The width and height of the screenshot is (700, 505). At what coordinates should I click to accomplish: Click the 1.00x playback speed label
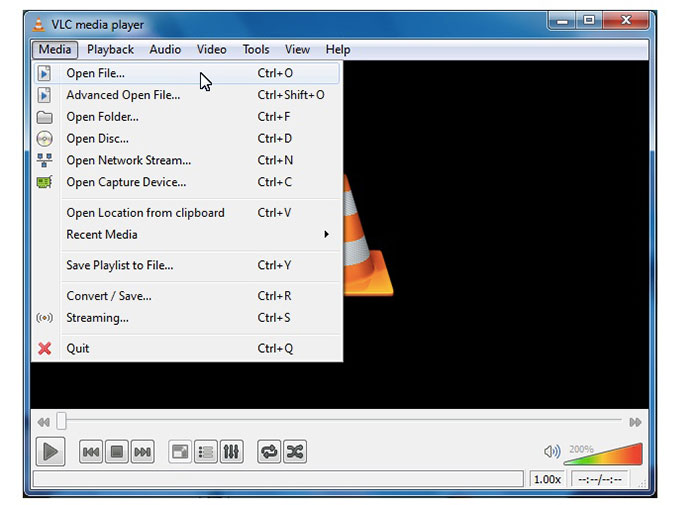coord(547,480)
